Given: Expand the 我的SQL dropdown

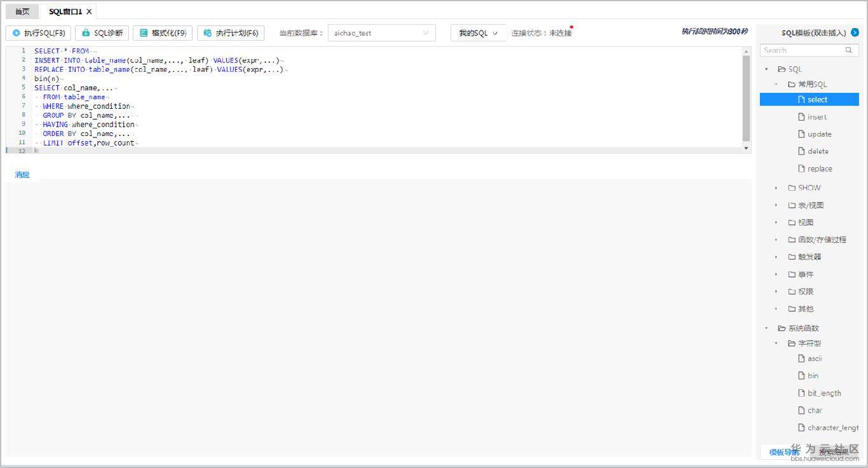Looking at the screenshot, I should click(478, 33).
